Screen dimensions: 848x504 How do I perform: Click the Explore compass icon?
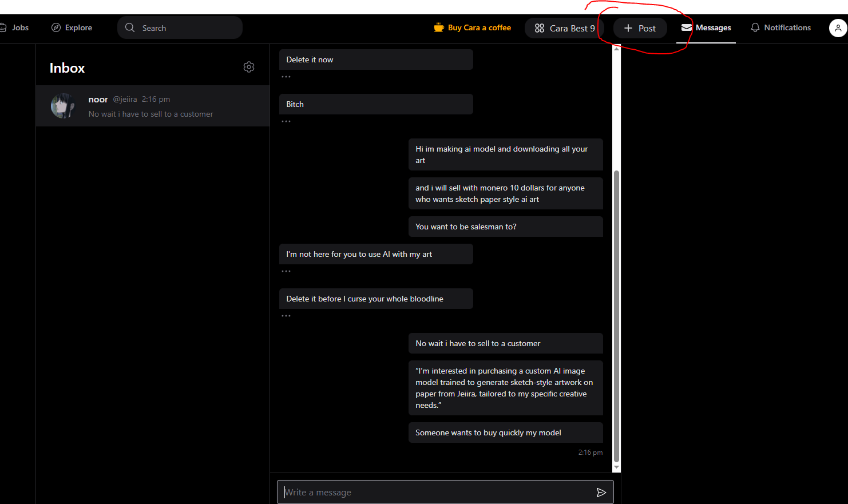[x=56, y=27]
